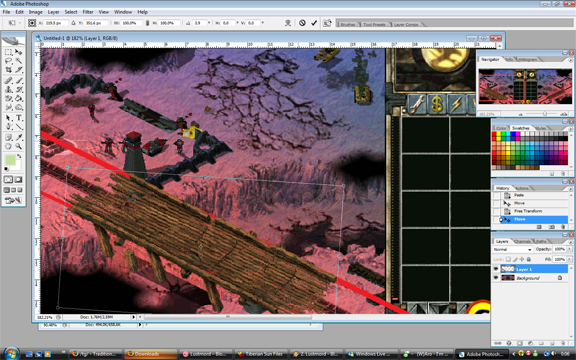This screenshot has width=576, height=360.
Task: Open the Layer menu
Action: point(53,12)
